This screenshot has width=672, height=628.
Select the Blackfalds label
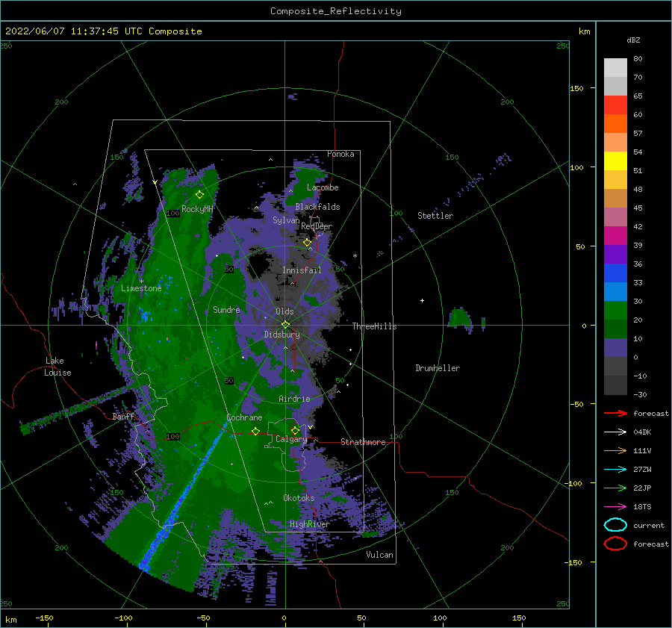click(317, 207)
